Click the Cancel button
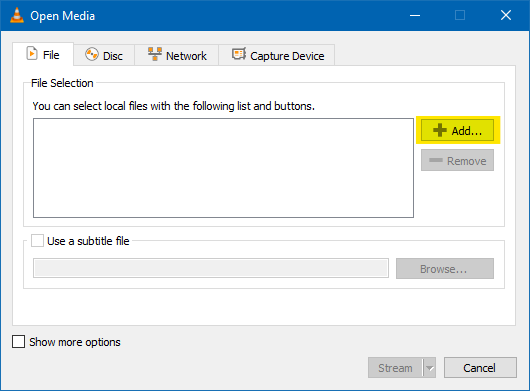The width and height of the screenshot is (530, 391). [480, 368]
